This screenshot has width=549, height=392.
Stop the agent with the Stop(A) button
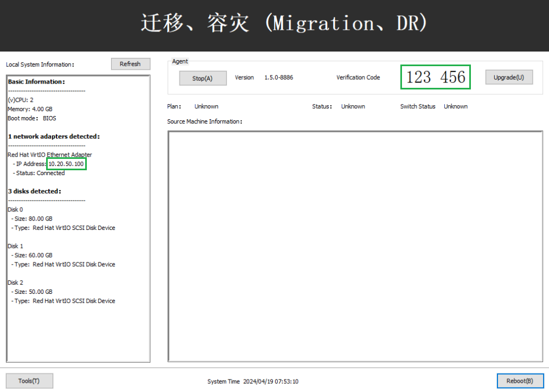click(x=202, y=78)
